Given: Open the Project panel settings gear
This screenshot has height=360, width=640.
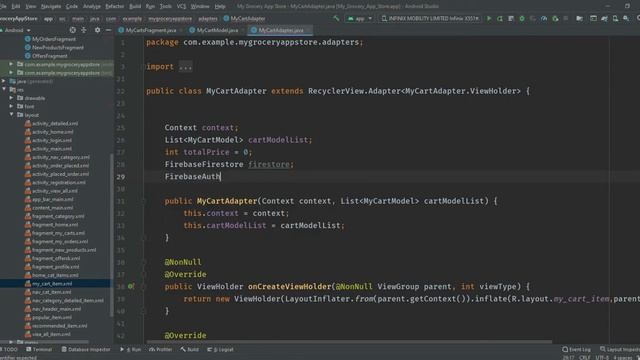Looking at the screenshot, I should click(x=97, y=30).
